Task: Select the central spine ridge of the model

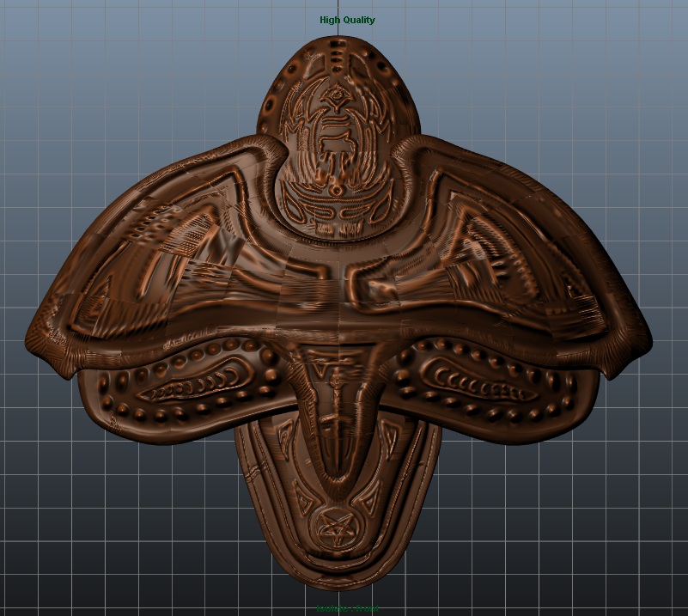Action: [339, 404]
